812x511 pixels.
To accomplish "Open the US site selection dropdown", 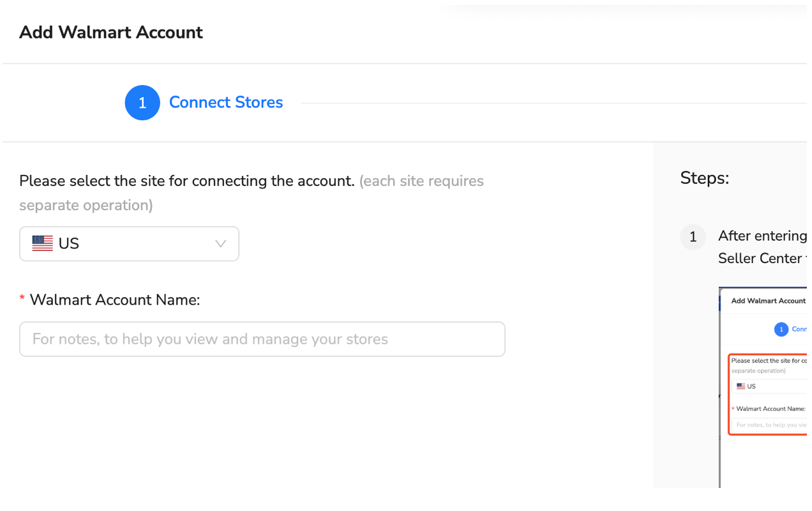I will (x=129, y=243).
